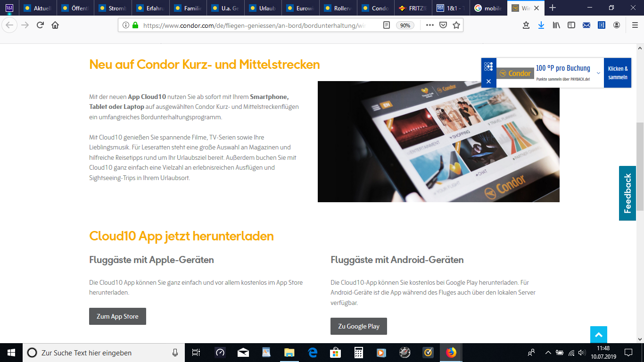Show hidden system tray icons

click(x=548, y=353)
